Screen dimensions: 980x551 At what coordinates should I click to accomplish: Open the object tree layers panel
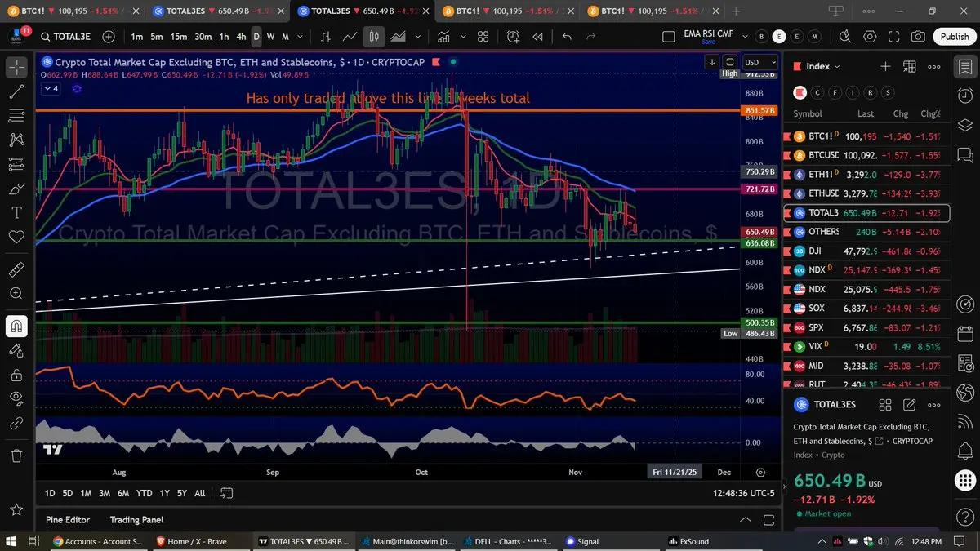point(965,125)
